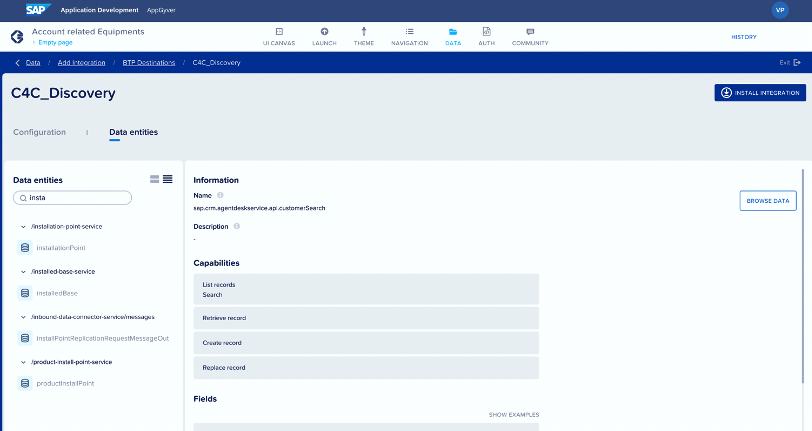Screen dimensions: 812x431
Task: Click the Create record capability
Action: (x=366, y=343)
